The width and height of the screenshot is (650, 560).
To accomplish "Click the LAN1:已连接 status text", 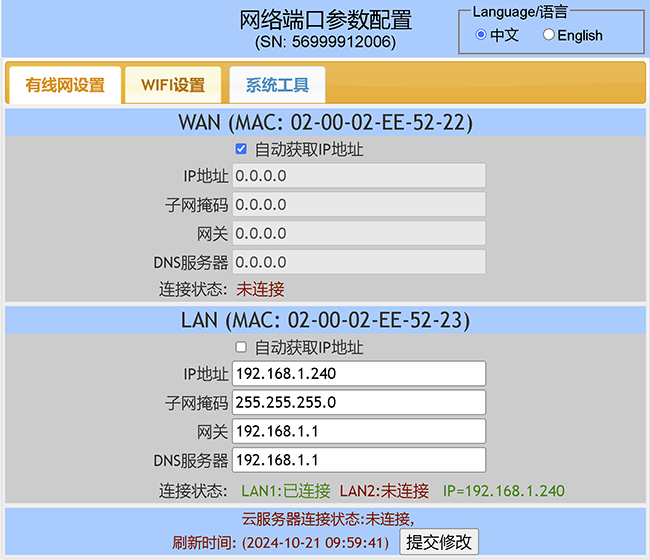I will point(286,491).
